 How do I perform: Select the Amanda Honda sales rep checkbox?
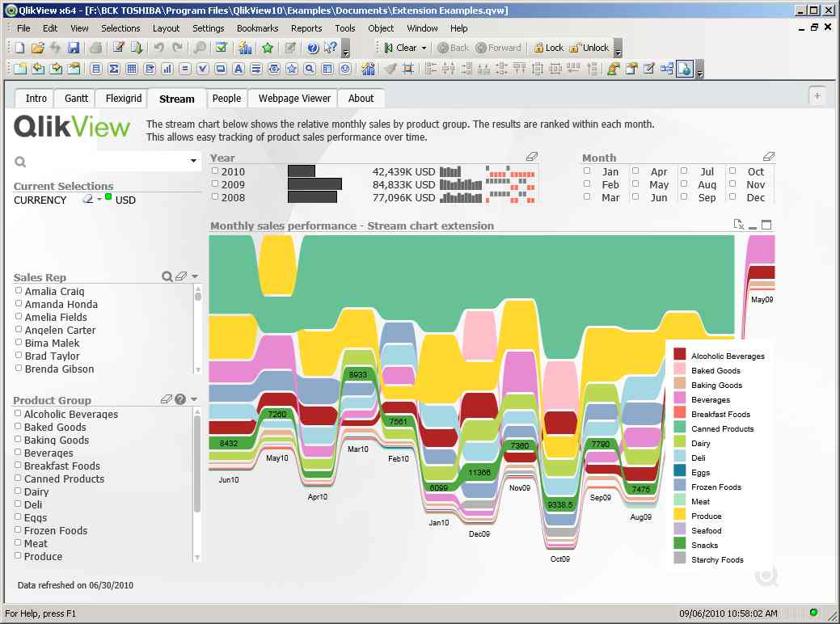pyautogui.click(x=19, y=303)
